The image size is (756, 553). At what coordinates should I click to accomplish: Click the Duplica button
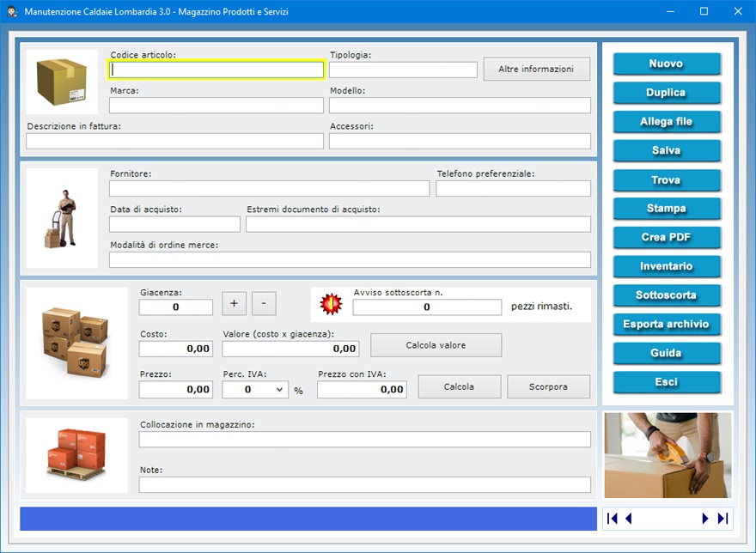point(667,93)
